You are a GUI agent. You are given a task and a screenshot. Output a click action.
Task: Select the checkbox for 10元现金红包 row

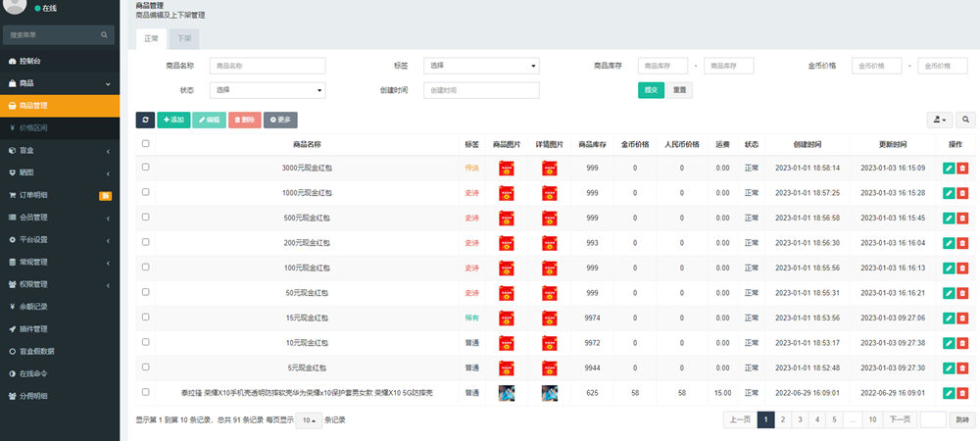[146, 342]
